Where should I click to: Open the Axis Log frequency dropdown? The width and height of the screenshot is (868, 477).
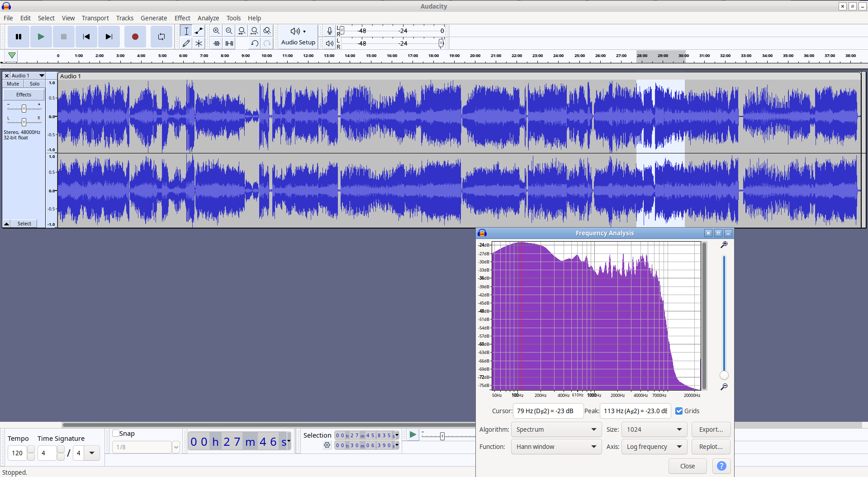pos(654,447)
